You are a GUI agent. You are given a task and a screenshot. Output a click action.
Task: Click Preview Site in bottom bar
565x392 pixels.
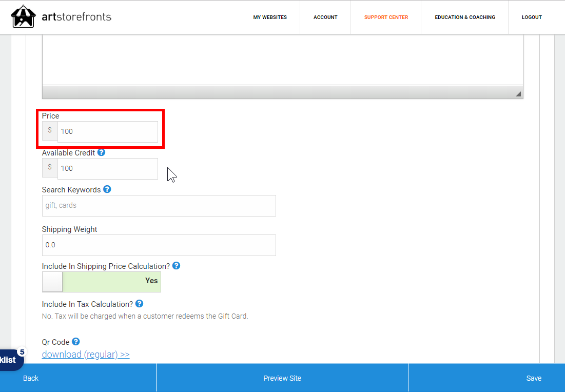click(282, 378)
